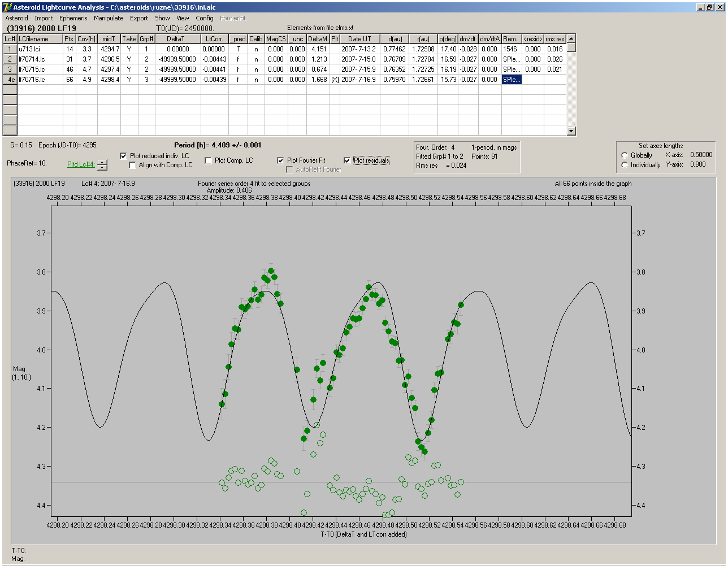Click LtCorr. column header
This screenshot has height=566, width=728.
(214, 39)
